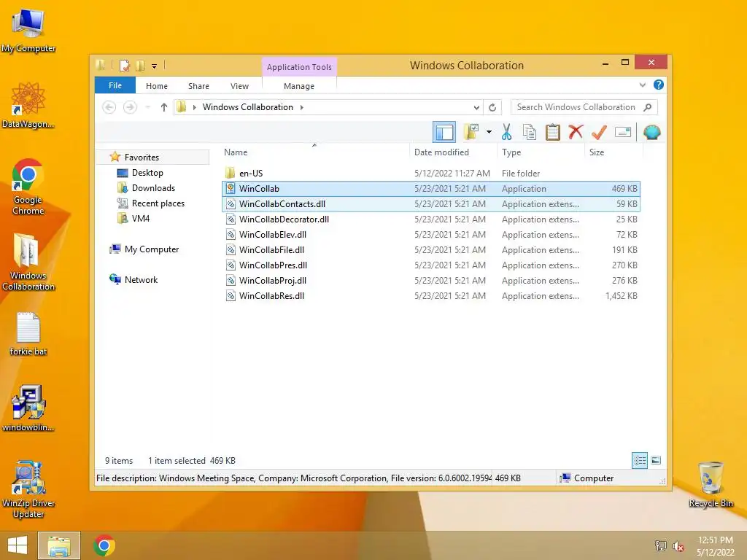Delete selection with the red X icon
This screenshot has width=747, height=560.
[576, 131]
